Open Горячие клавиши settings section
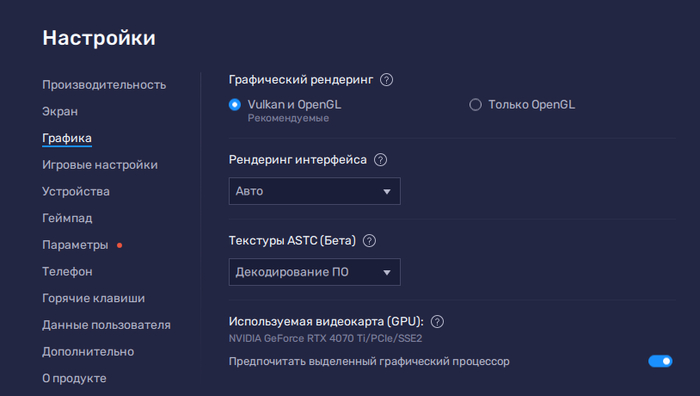The height and width of the screenshot is (396, 700). coord(94,298)
